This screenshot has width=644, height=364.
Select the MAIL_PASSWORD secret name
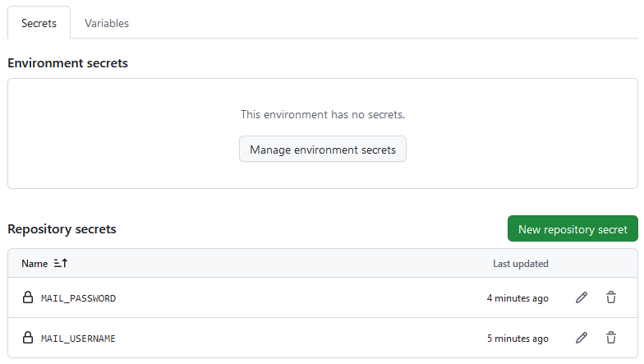tap(78, 298)
